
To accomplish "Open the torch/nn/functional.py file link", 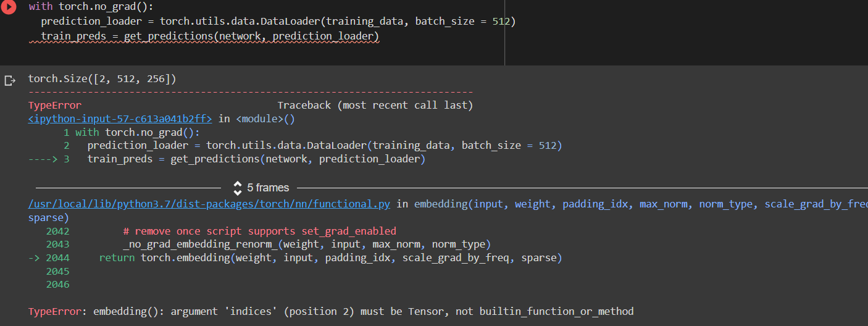I will tap(209, 204).
